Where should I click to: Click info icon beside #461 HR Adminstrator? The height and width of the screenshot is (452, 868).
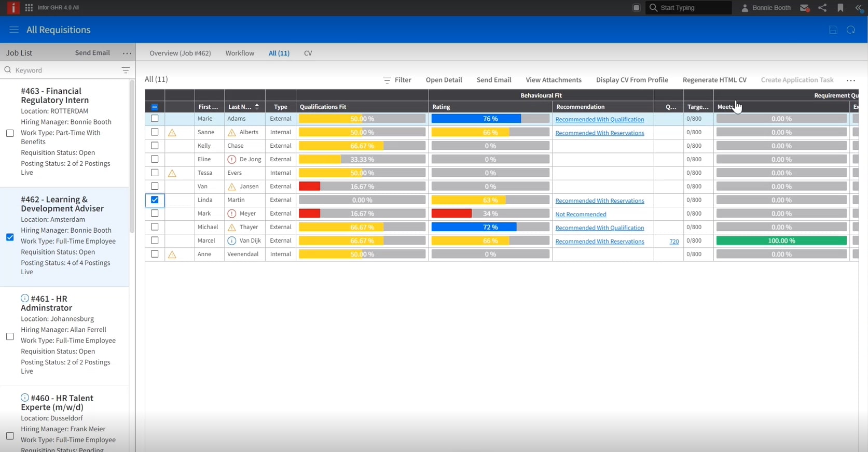click(x=25, y=299)
